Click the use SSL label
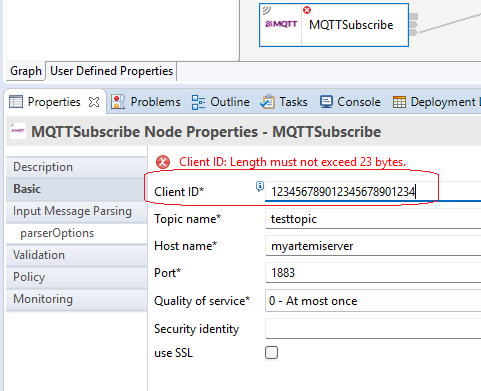 point(173,353)
